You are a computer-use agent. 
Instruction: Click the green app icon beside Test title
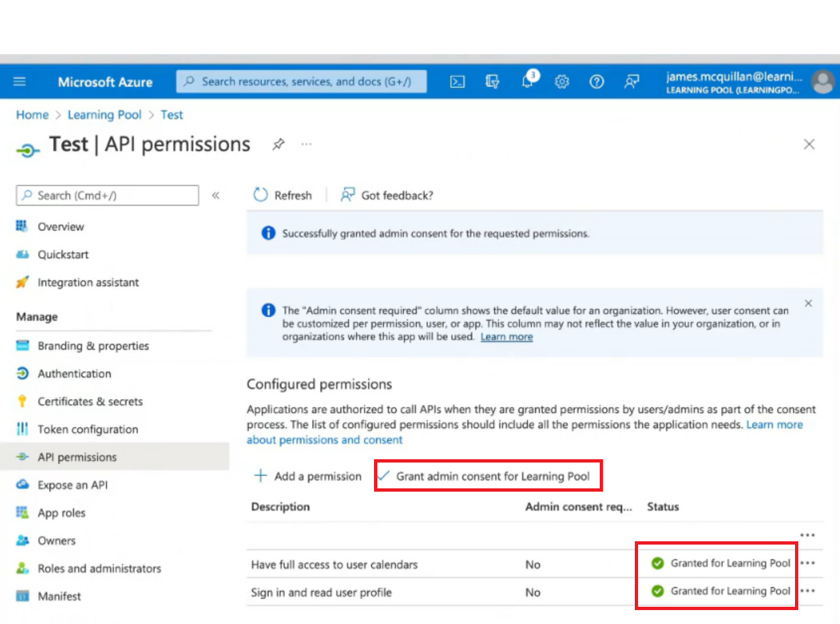[27, 150]
